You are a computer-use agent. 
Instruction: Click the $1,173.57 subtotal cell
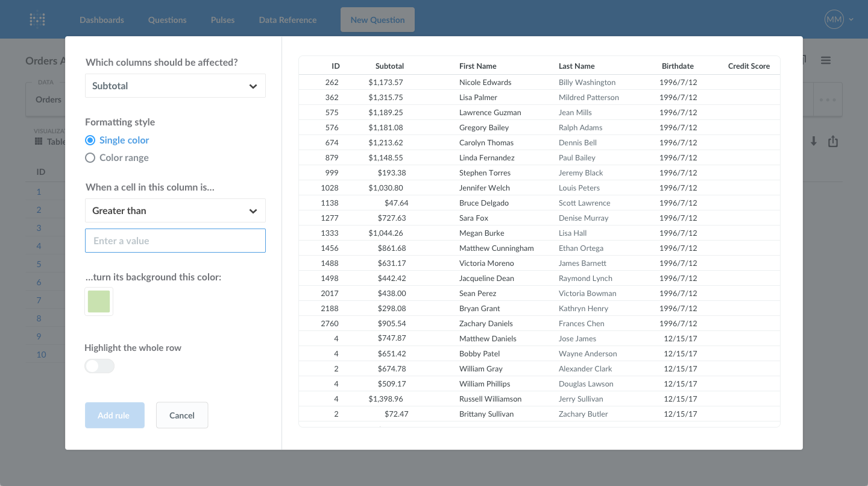click(386, 82)
